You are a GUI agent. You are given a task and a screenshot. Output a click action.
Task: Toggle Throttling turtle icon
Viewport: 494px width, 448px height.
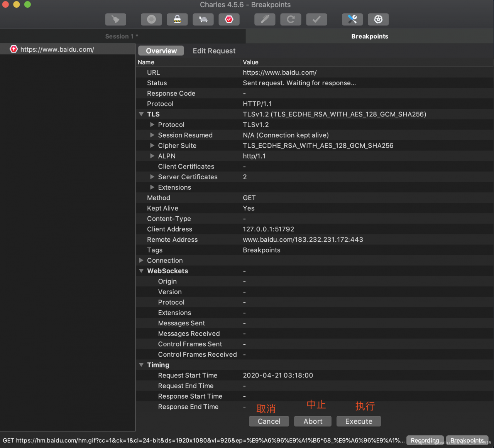(x=203, y=19)
